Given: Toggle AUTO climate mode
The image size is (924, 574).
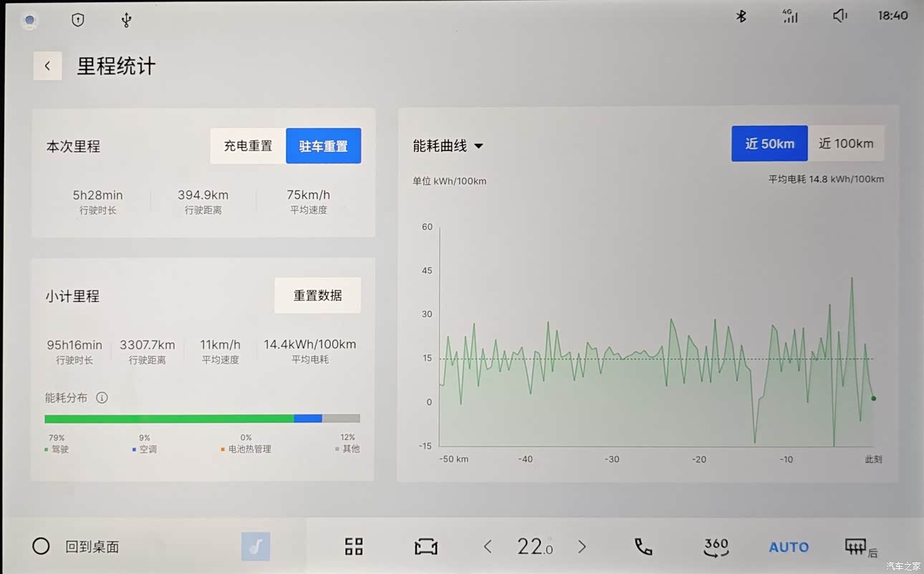Looking at the screenshot, I should (789, 548).
